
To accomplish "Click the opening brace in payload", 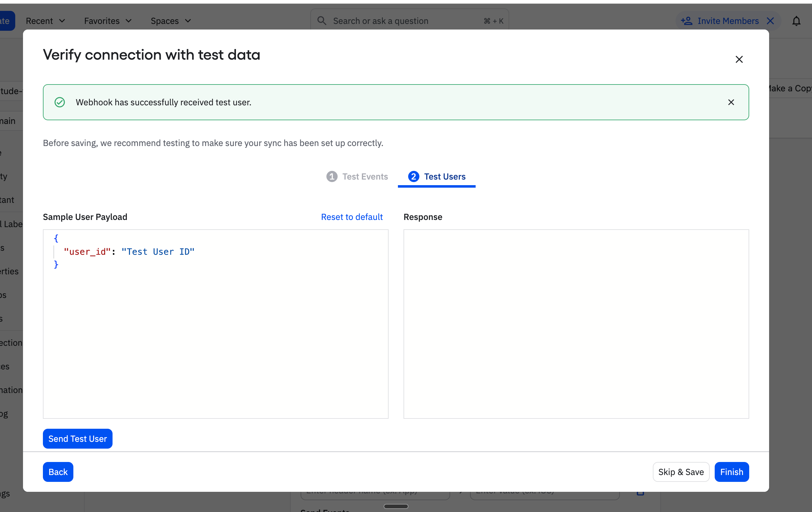I will coord(56,238).
